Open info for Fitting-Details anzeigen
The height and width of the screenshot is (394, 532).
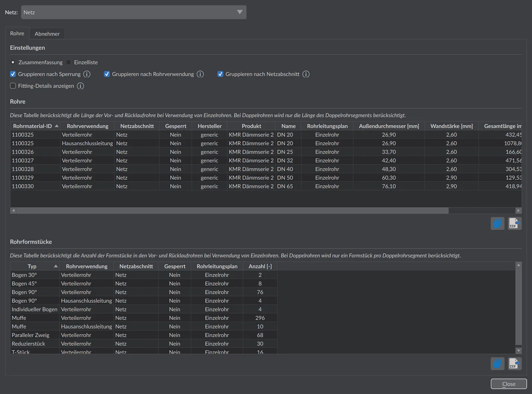[x=80, y=86]
